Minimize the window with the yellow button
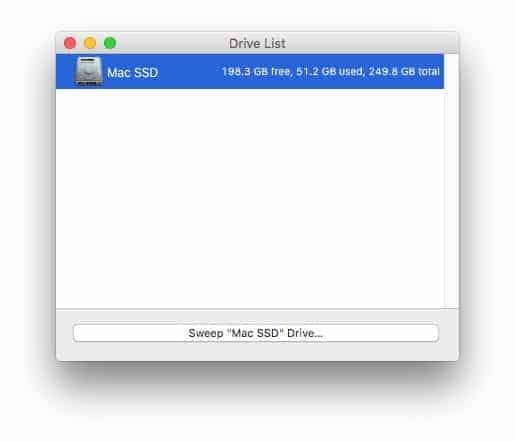 tap(90, 43)
